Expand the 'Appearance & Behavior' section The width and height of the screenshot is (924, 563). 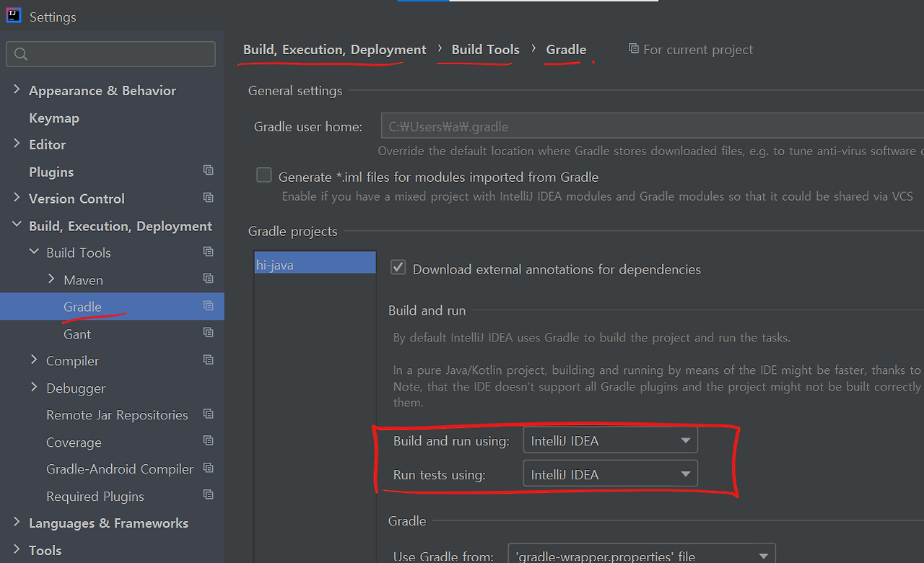pyautogui.click(x=17, y=90)
